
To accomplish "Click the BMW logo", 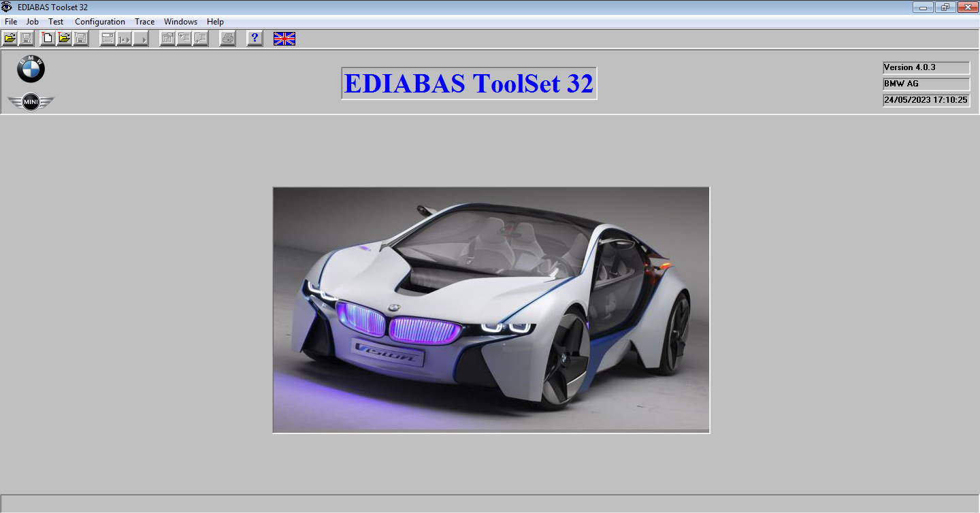I will tap(31, 69).
